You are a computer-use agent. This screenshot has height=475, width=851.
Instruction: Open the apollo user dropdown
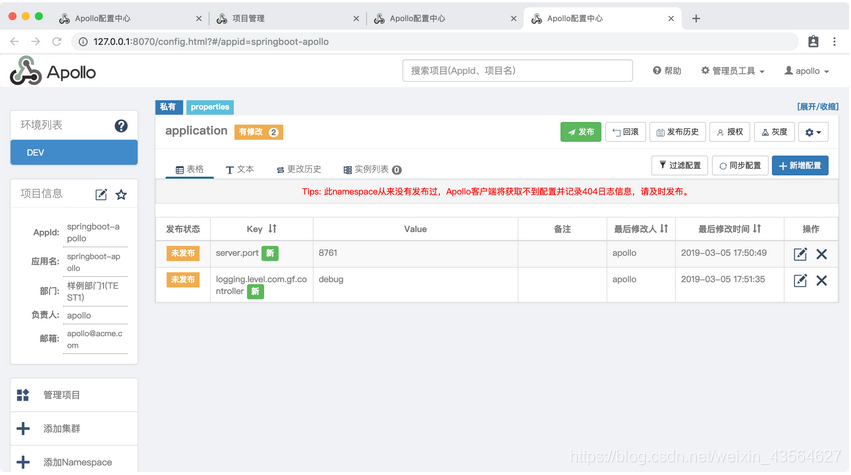(806, 71)
